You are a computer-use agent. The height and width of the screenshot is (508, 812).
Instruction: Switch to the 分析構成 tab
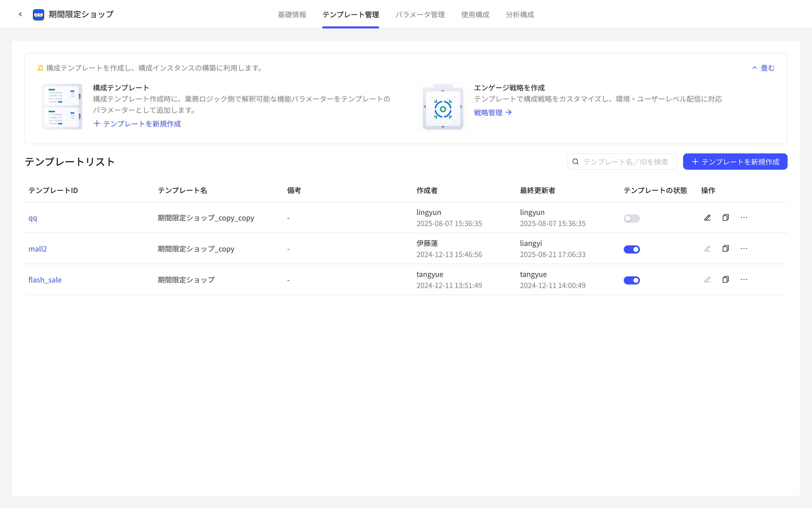tap(520, 14)
